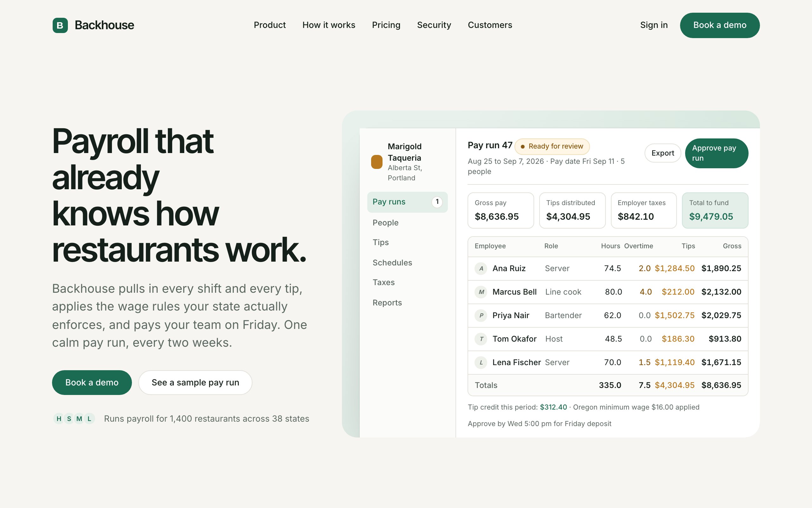Click the H customer avatar circle
812x508 pixels.
pyautogui.click(x=59, y=419)
